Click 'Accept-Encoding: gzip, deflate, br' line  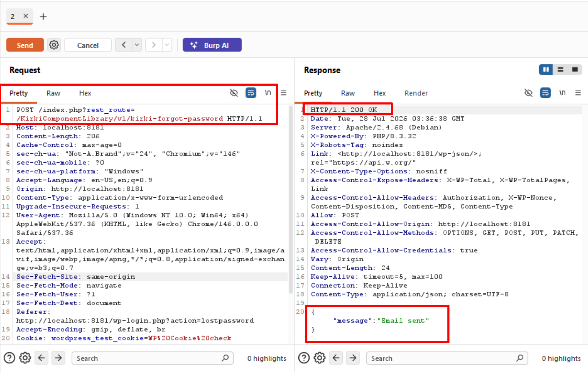91,329
